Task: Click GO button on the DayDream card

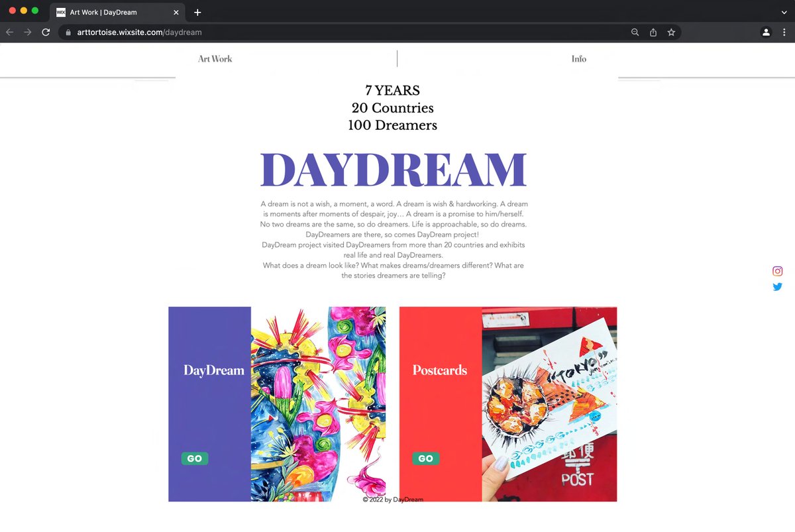Action: [195, 458]
